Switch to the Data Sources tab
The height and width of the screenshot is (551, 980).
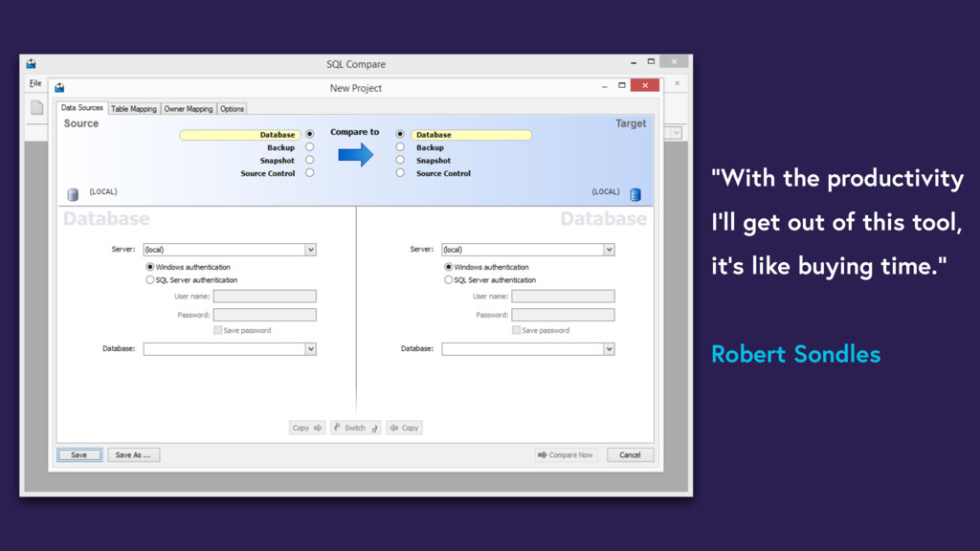coord(82,108)
